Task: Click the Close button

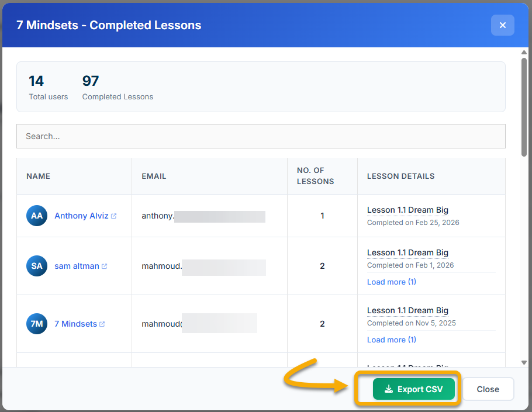Action: click(x=488, y=389)
